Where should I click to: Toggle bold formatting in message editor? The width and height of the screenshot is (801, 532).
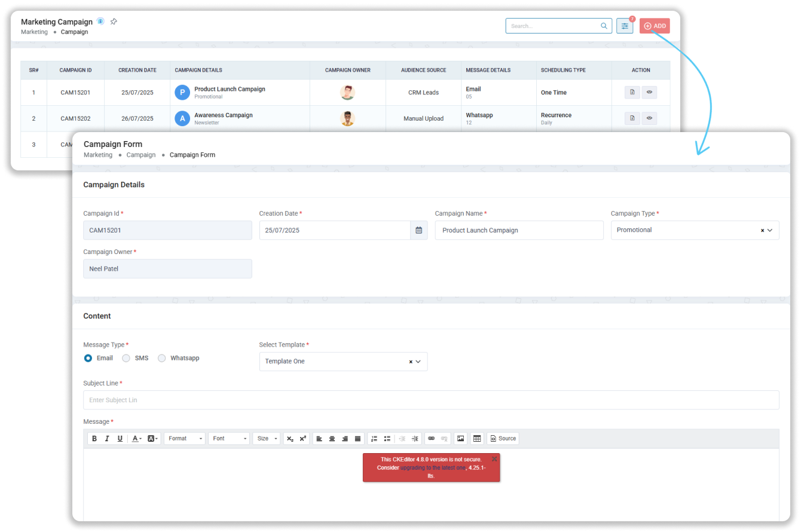[94, 439]
